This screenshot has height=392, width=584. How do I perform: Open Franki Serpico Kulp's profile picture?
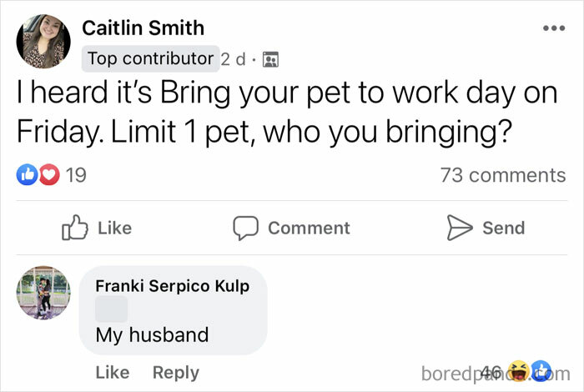point(43,294)
